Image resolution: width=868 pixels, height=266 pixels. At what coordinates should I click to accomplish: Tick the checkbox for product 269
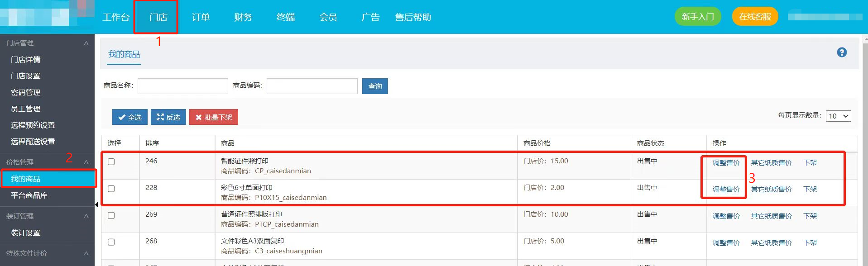(x=111, y=215)
